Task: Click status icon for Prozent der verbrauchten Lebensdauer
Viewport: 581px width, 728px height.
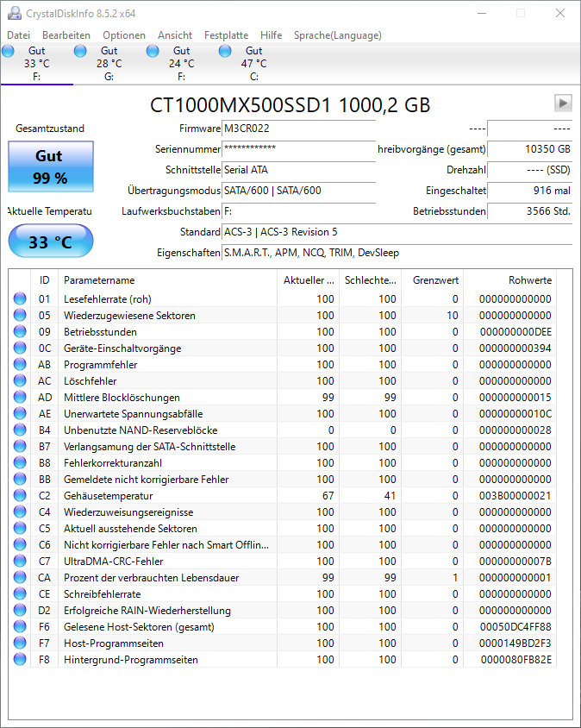Action: pyautogui.click(x=20, y=577)
